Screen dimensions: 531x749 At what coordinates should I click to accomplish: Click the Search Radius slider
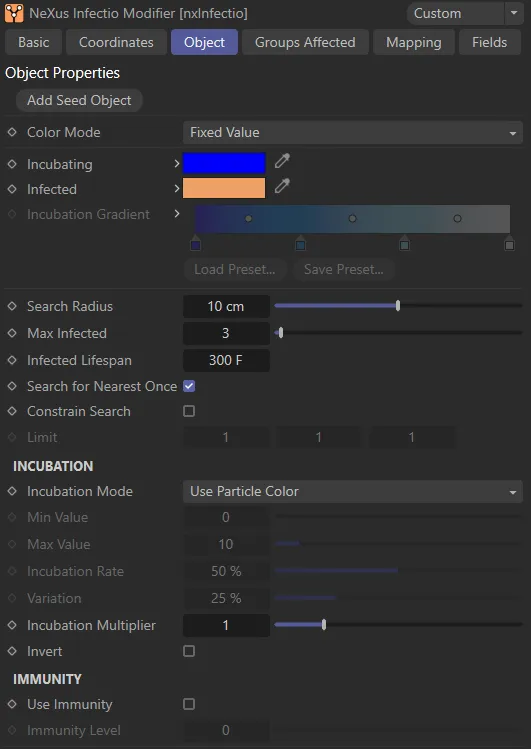(398, 306)
